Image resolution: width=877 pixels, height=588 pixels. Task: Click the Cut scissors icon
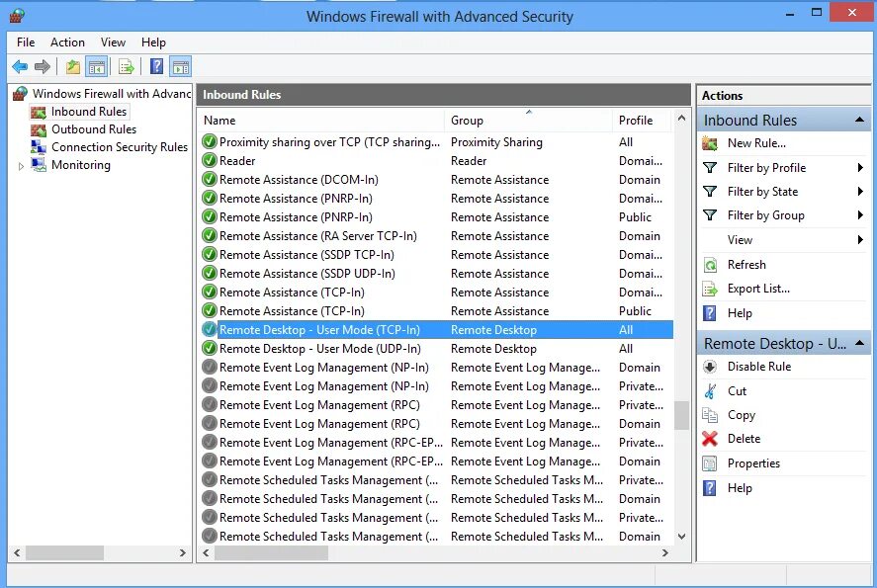(710, 391)
